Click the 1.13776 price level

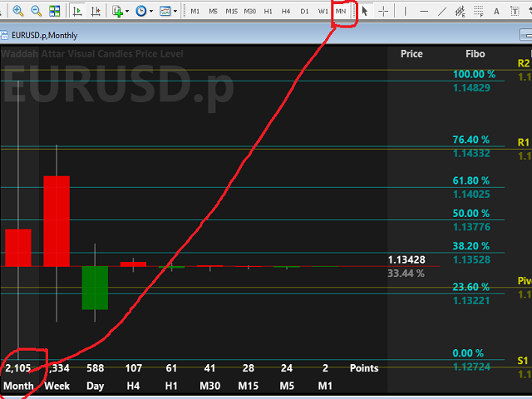[x=471, y=227]
